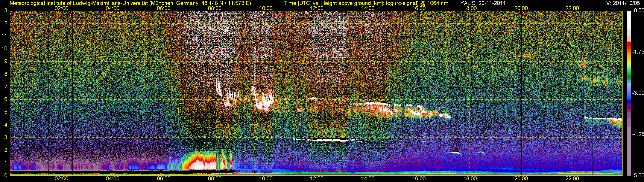Click the '2.' height axis label
This screenshot has height=182, width=644.
click(6, 150)
